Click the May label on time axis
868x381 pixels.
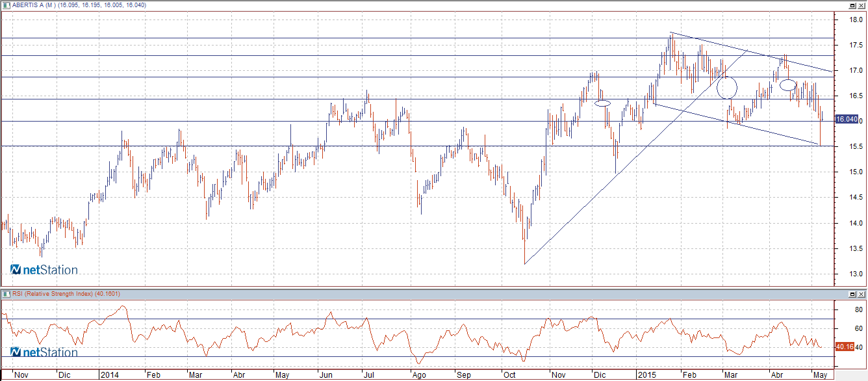pos(819,375)
